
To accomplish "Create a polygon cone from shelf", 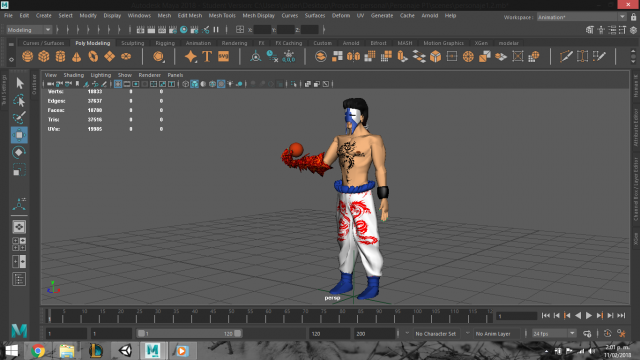I will tap(77, 56).
